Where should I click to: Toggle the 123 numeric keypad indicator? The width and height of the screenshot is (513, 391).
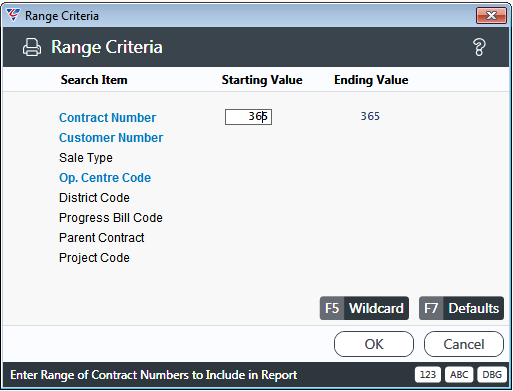coord(428,375)
